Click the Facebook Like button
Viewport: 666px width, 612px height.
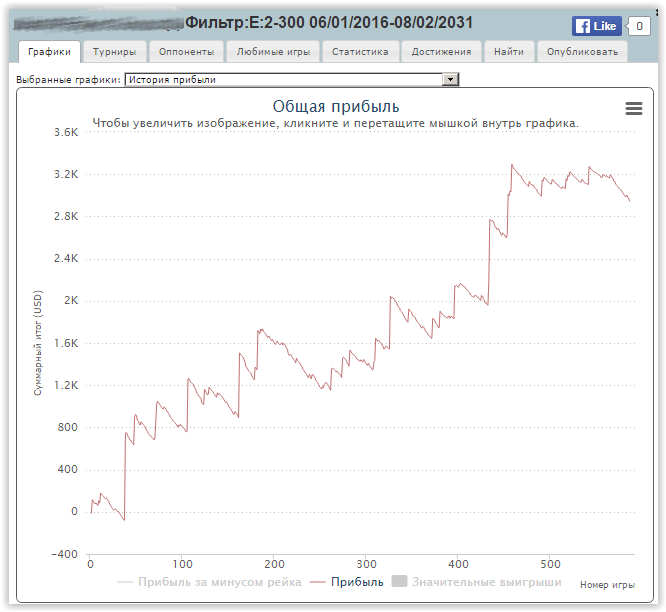click(x=596, y=26)
